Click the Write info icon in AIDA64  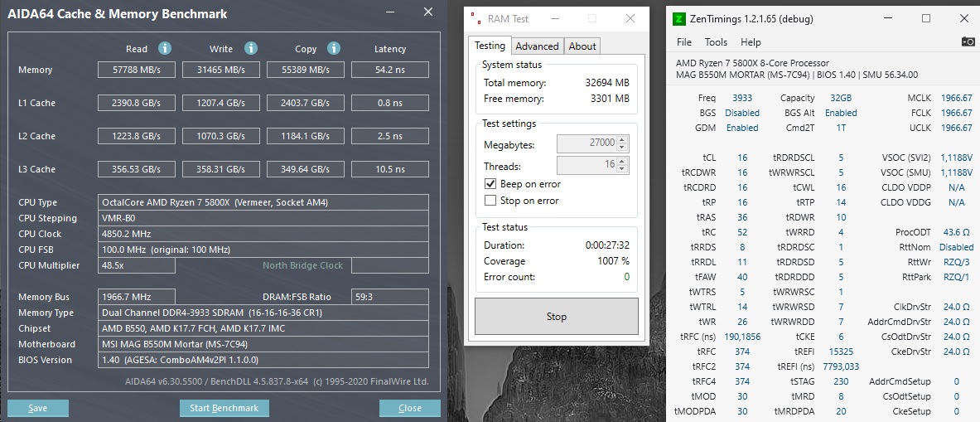[251, 48]
